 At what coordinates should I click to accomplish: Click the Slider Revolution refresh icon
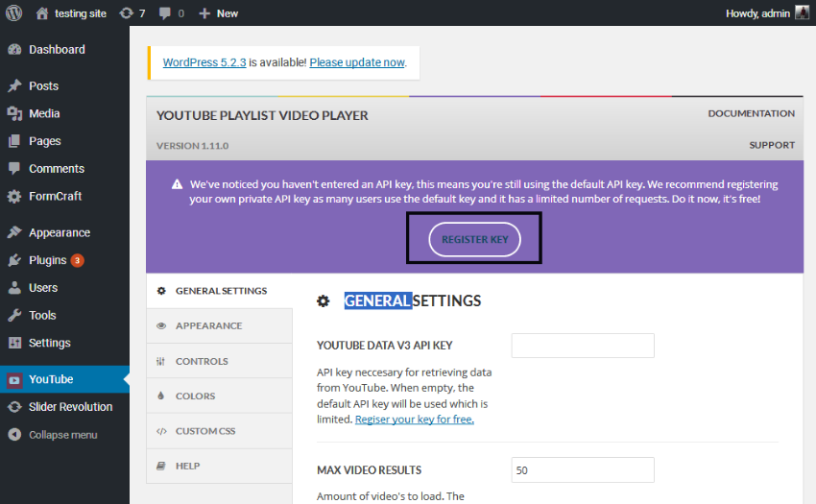click(x=14, y=407)
